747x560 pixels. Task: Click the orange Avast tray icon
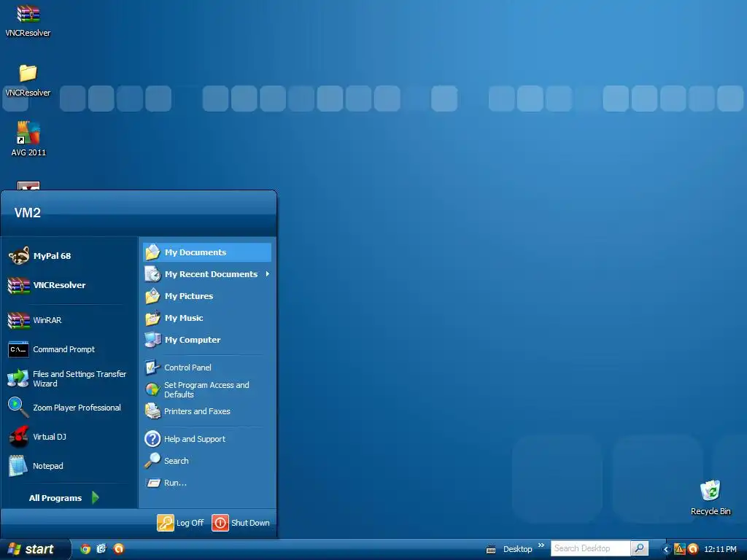click(693, 549)
